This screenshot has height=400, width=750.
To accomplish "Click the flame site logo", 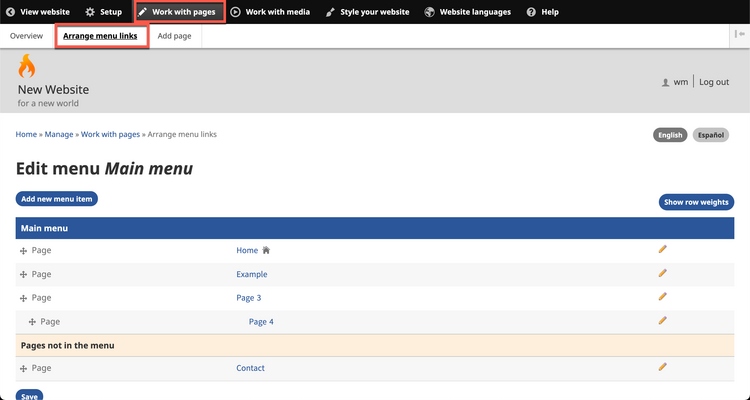I will 27,67.
